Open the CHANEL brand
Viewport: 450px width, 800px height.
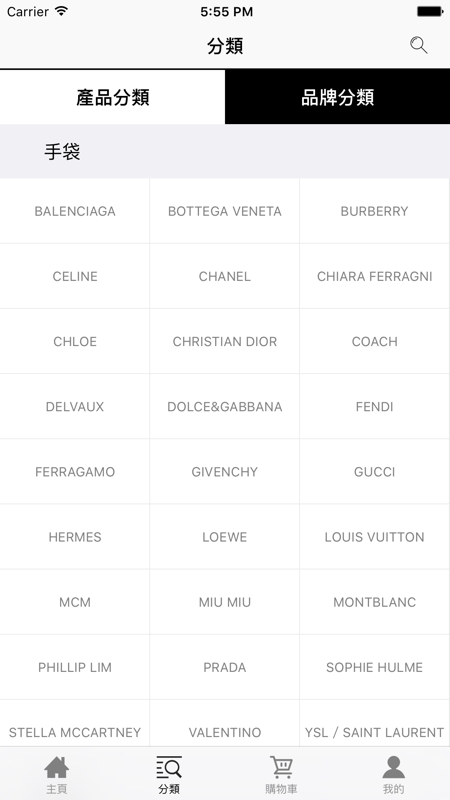[224, 276]
